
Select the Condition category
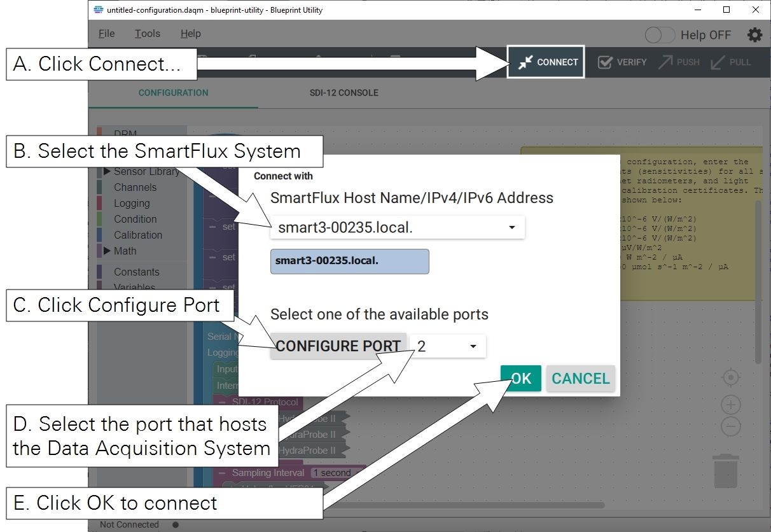[x=135, y=219]
